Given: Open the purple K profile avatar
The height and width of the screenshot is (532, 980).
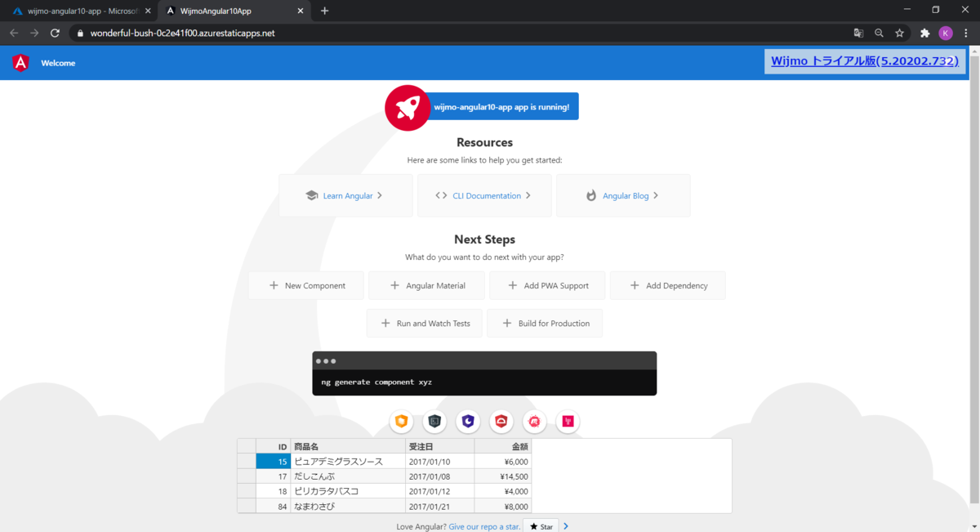Looking at the screenshot, I should pos(946,33).
